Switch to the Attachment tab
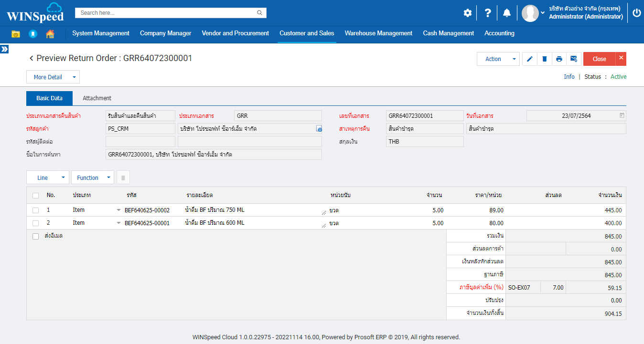Viewport: 644px width, 344px height. point(97,98)
